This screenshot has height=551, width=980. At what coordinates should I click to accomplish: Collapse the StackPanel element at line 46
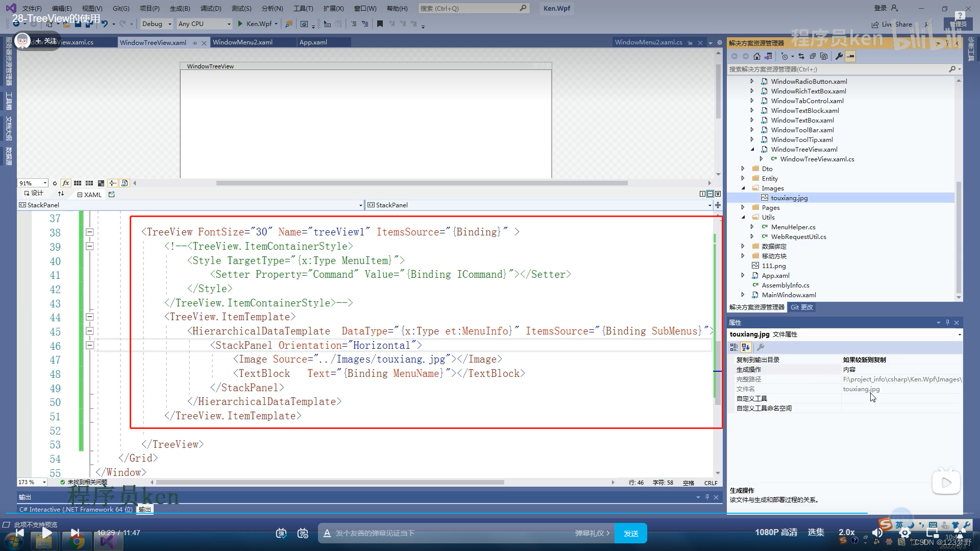(90, 345)
